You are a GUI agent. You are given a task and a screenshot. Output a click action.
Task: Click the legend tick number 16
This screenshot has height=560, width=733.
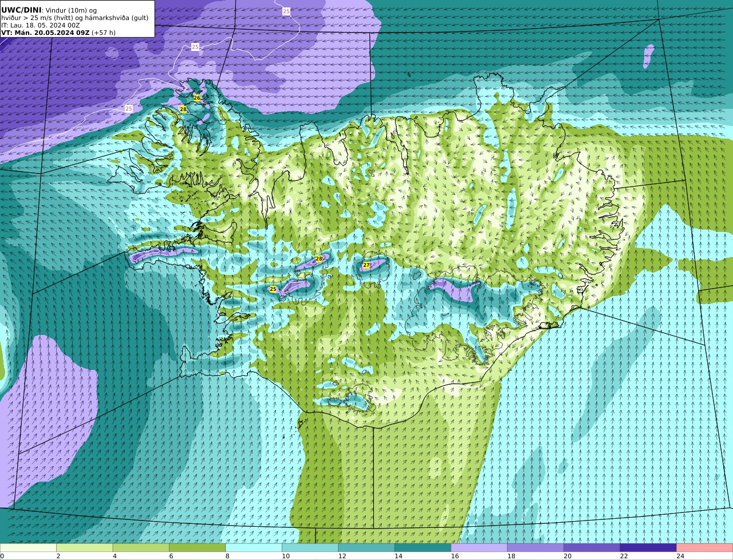(455, 556)
